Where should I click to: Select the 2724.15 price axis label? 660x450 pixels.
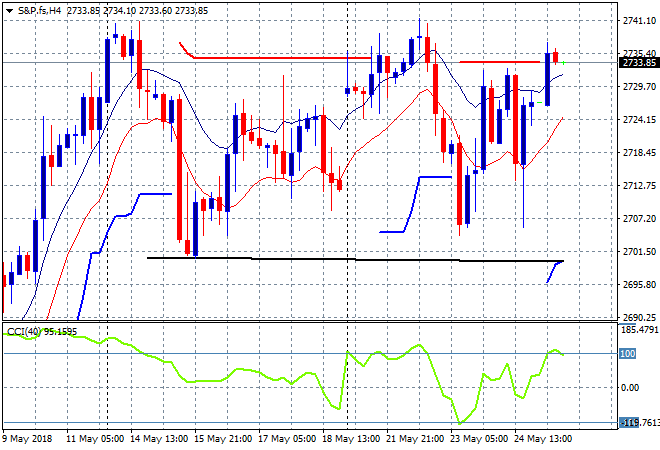click(x=639, y=120)
